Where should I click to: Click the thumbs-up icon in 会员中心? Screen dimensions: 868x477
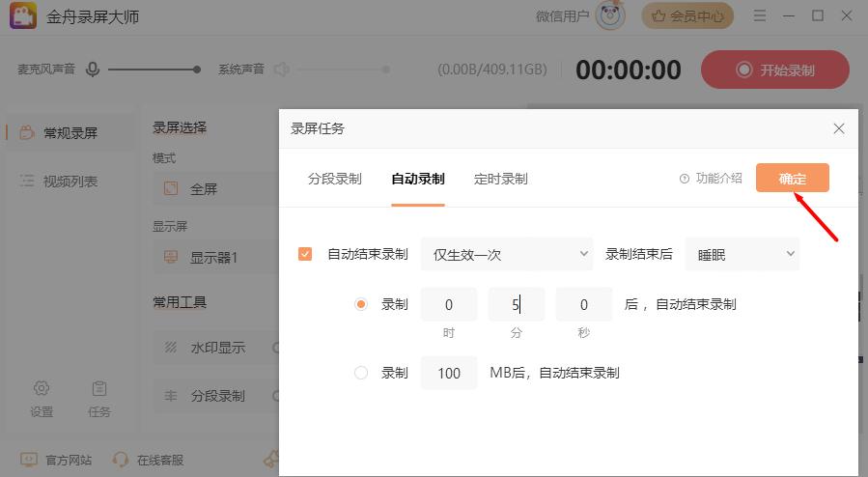pyautogui.click(x=658, y=16)
